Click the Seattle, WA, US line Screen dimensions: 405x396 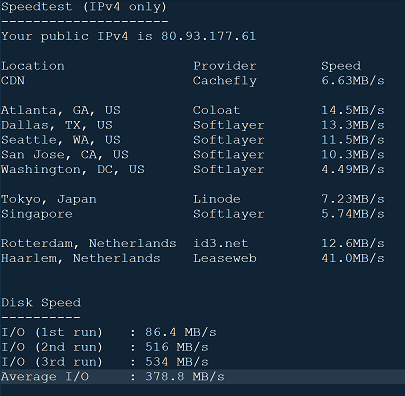coord(61,140)
